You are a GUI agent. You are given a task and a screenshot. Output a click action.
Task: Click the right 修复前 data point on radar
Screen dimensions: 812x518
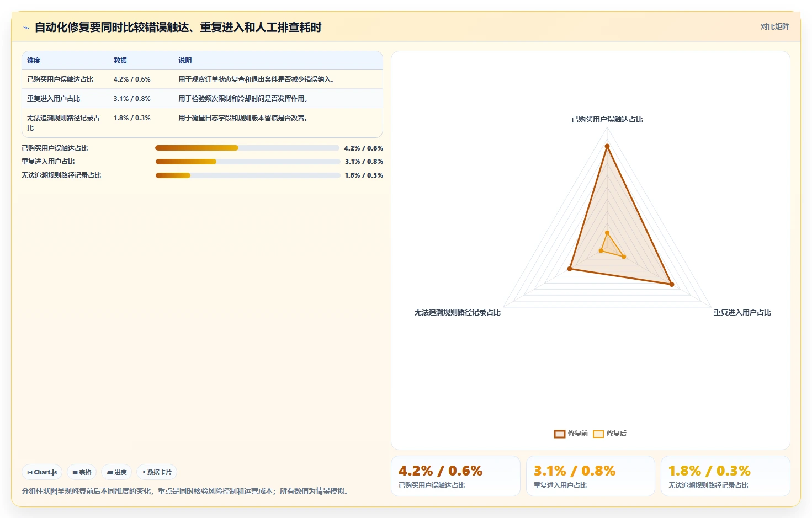pyautogui.click(x=672, y=284)
